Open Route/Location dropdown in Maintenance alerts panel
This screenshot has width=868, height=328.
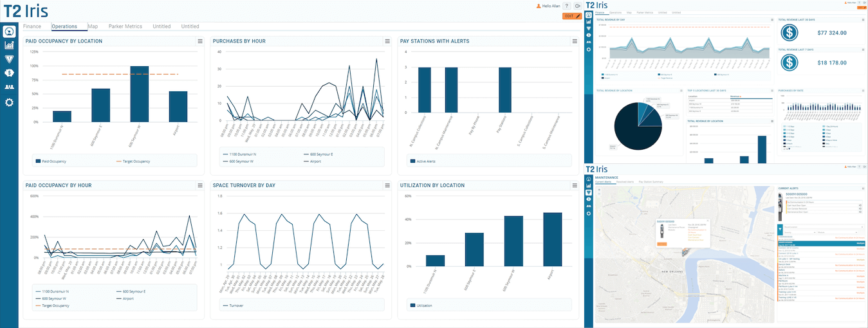(x=824, y=227)
